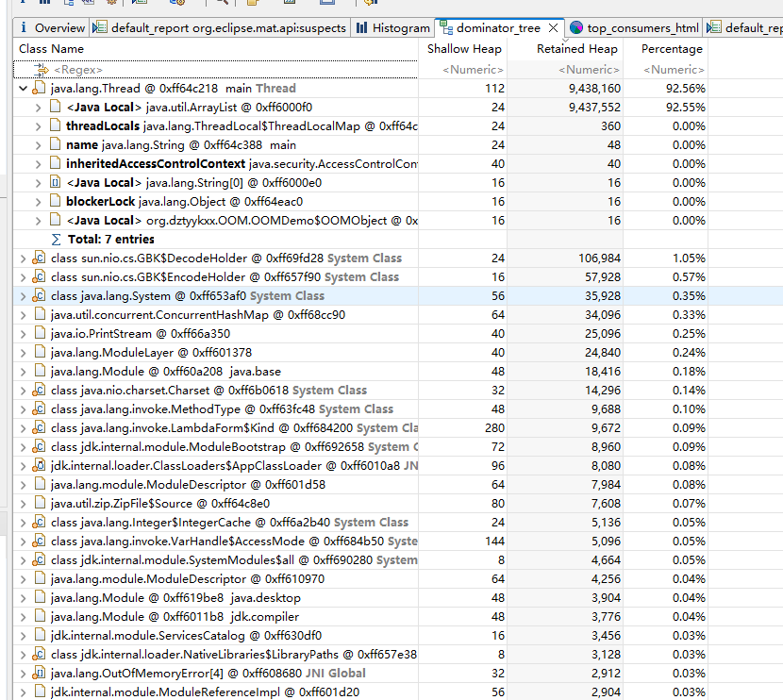This screenshot has height=700, width=783.
Task: Click the main Thread object icon
Action: click(39, 88)
